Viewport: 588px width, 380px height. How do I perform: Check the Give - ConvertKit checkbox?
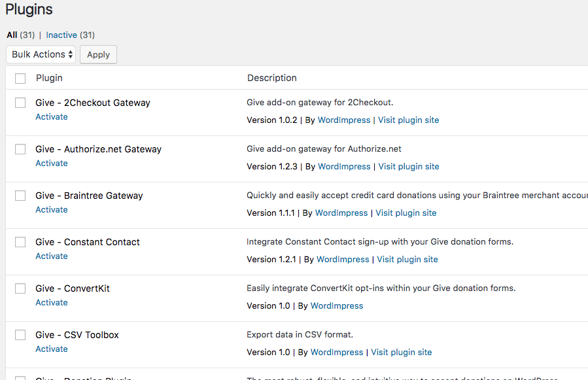(20, 288)
